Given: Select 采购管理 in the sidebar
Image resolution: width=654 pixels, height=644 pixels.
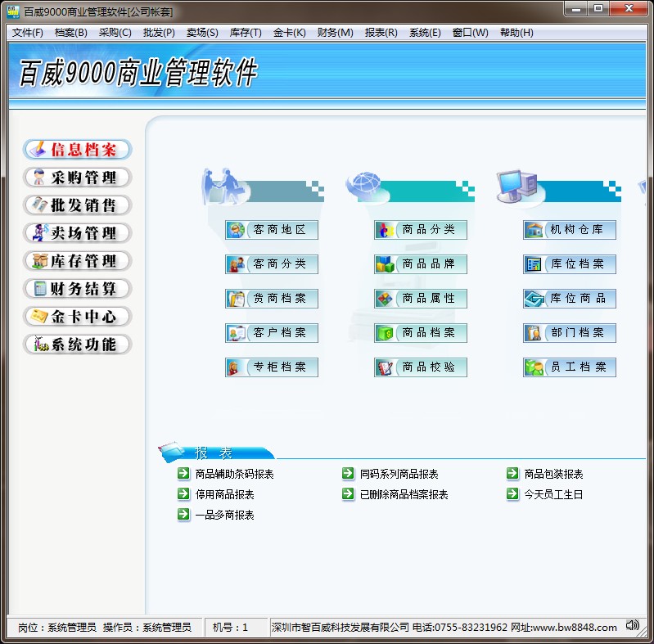Looking at the screenshot, I should click(x=78, y=178).
